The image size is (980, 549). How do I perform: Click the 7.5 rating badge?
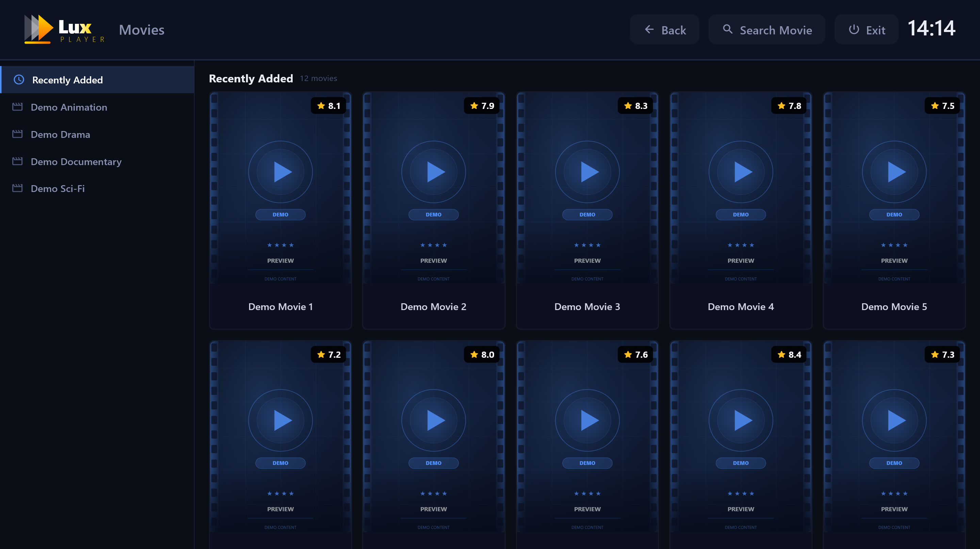(x=943, y=106)
